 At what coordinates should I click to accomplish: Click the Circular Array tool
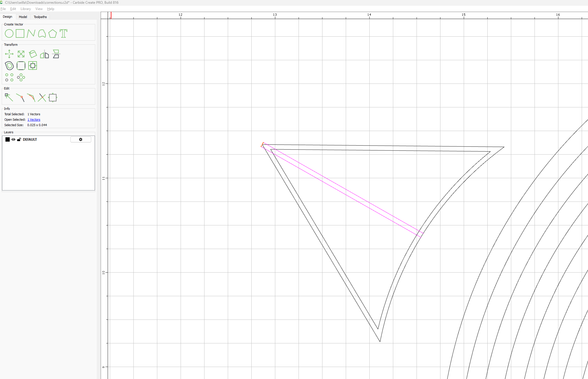tap(21, 78)
